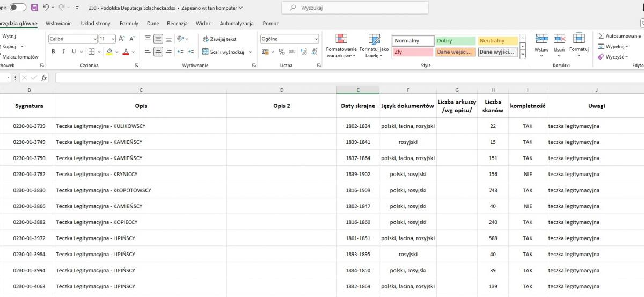Click the Malarz formatów button
The width and height of the screenshot is (644, 297).
(19, 56)
